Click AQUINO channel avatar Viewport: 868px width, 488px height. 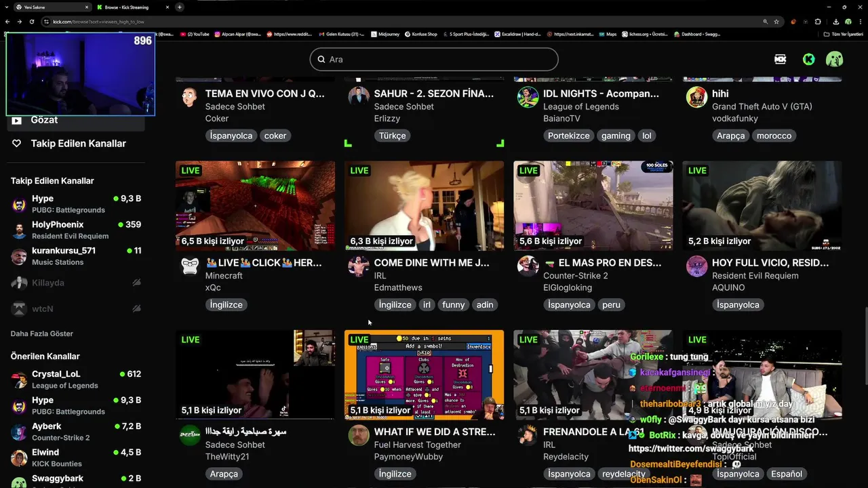(x=696, y=266)
